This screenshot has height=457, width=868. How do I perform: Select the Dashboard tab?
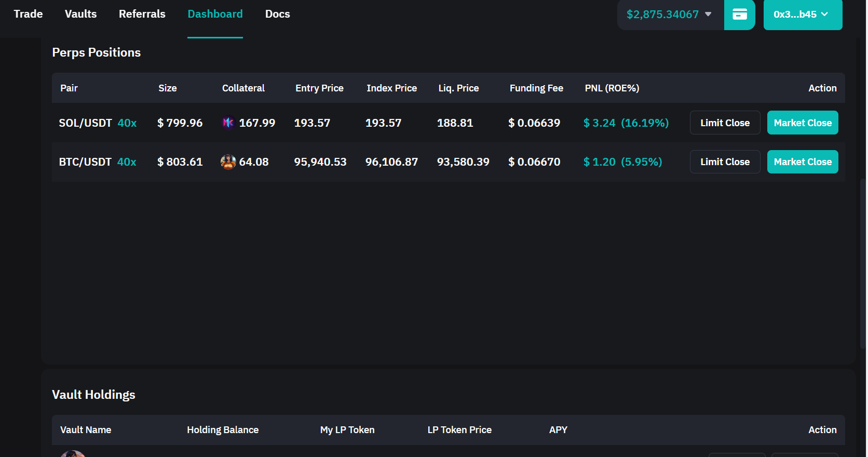pyautogui.click(x=215, y=14)
